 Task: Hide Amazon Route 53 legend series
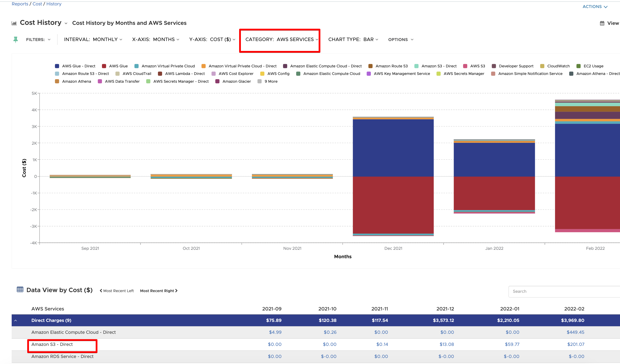391,66
